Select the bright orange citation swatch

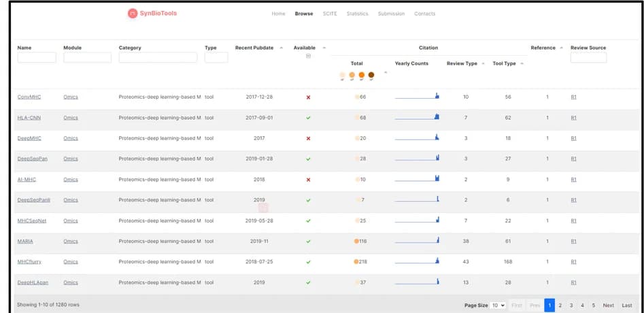(361, 75)
